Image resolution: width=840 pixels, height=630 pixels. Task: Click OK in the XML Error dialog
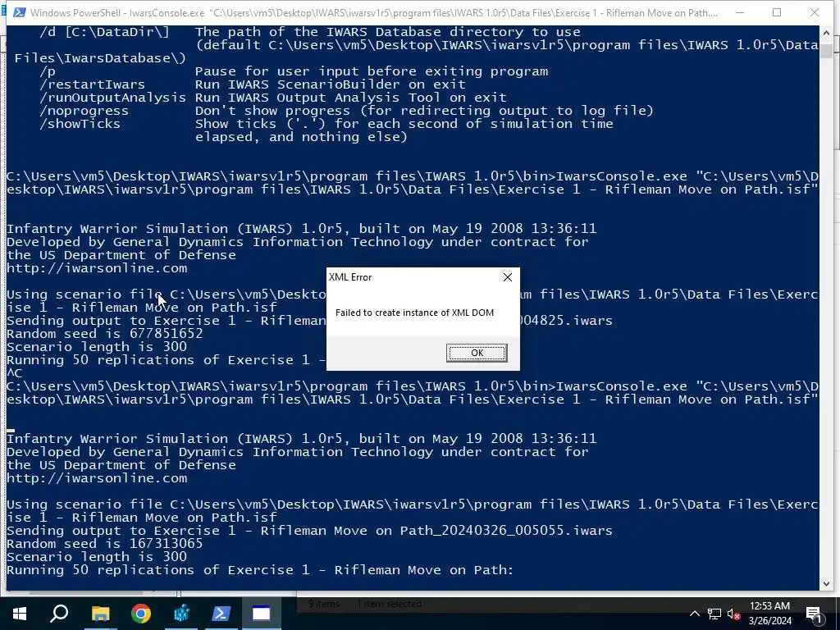[x=477, y=353]
